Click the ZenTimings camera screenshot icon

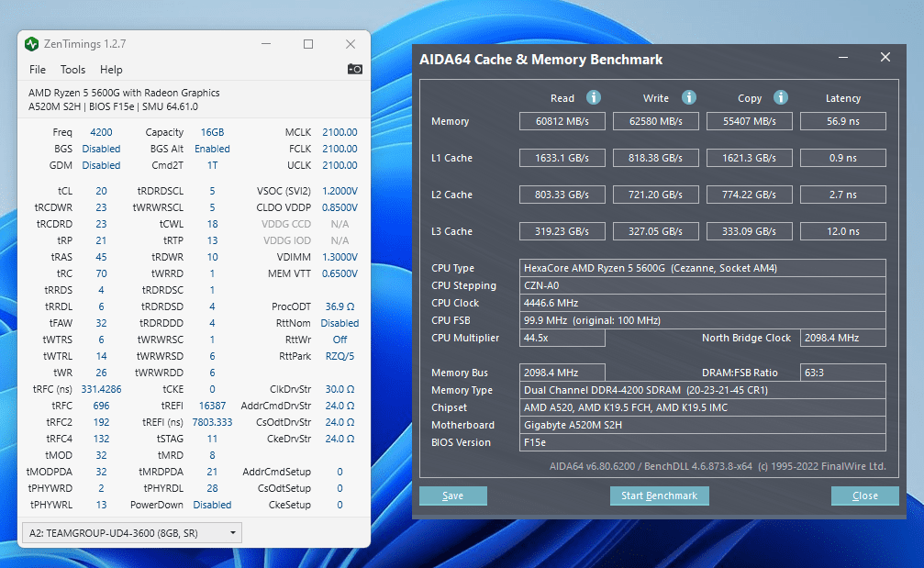tap(355, 70)
